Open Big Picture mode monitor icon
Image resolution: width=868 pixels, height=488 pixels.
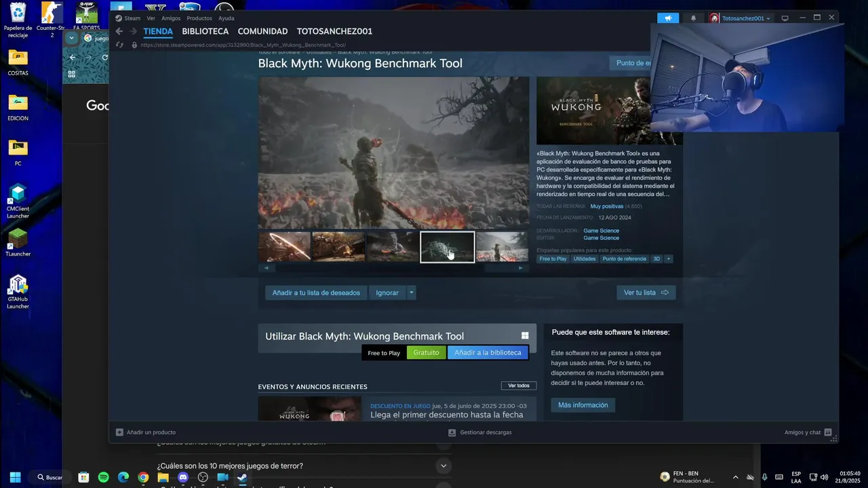pos(785,18)
